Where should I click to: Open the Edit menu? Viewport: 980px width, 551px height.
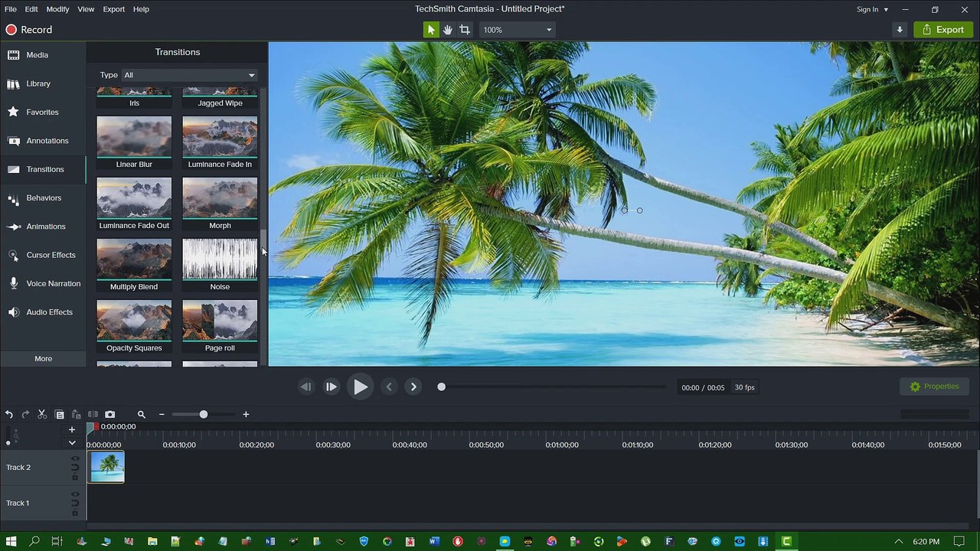coord(31,9)
